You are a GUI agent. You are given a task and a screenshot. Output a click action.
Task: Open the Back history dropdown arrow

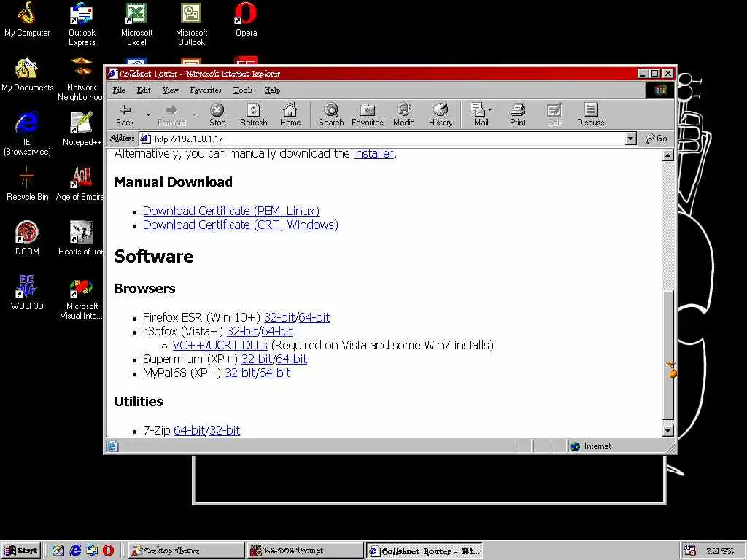[148, 114]
